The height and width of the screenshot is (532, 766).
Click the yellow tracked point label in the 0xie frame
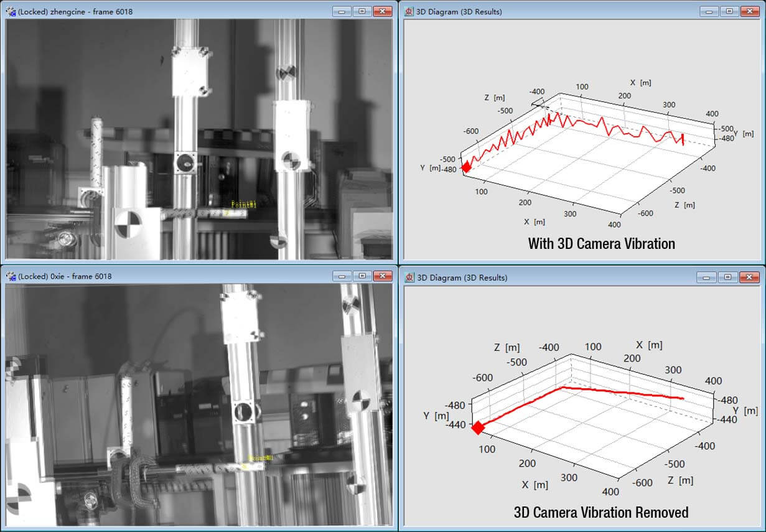tap(261, 458)
